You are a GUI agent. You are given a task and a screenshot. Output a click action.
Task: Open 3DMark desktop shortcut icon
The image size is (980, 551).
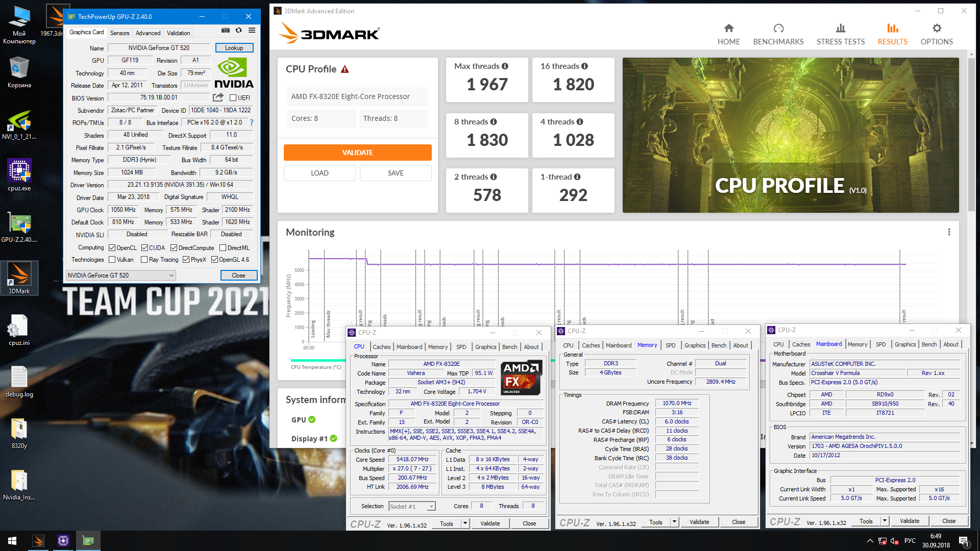point(19,278)
